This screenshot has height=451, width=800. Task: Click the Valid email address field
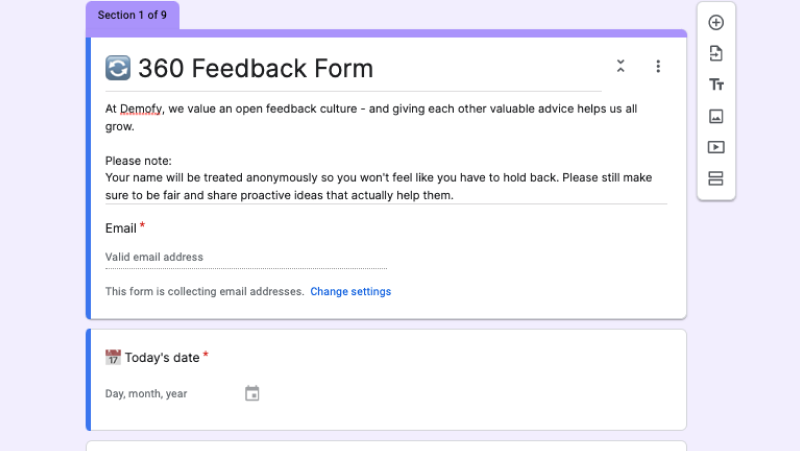click(245, 257)
